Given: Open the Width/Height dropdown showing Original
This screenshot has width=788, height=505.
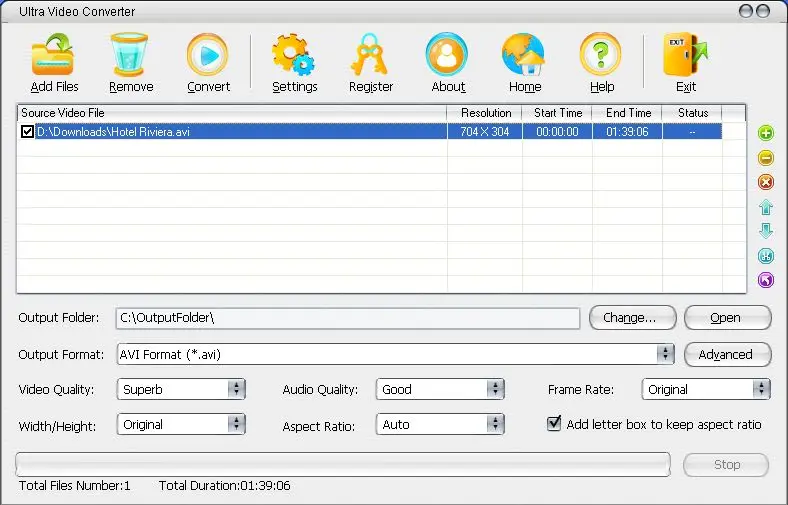Looking at the screenshot, I should click(181, 425).
